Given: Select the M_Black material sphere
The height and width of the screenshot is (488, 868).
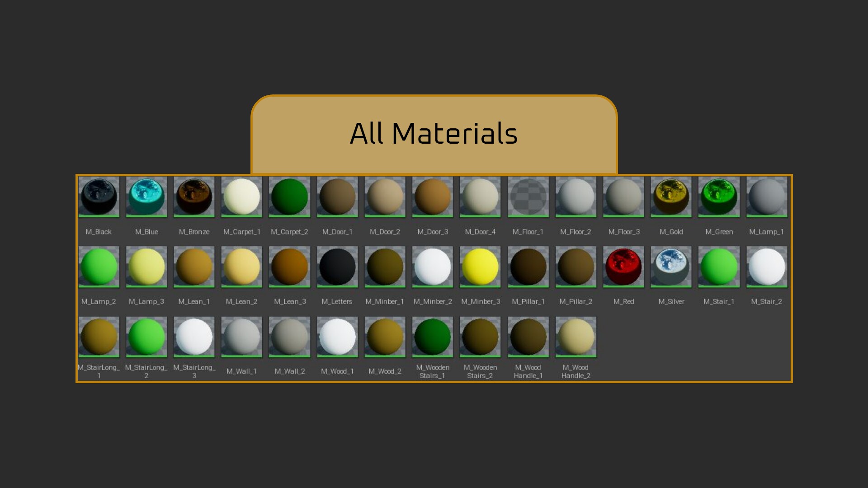Looking at the screenshot, I should click(99, 197).
